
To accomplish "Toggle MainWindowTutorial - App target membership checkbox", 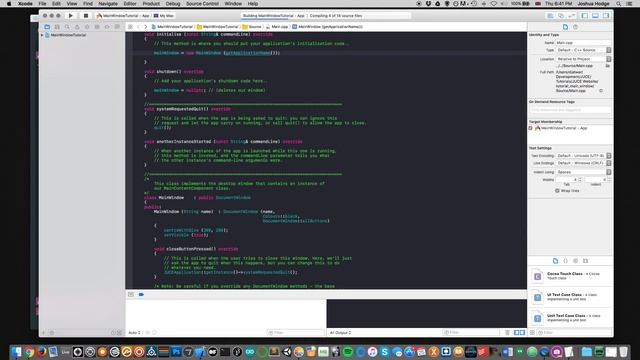I will (x=531, y=128).
